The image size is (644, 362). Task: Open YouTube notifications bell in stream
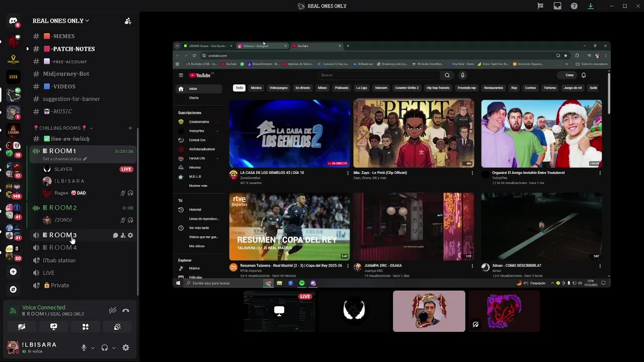tap(584, 75)
